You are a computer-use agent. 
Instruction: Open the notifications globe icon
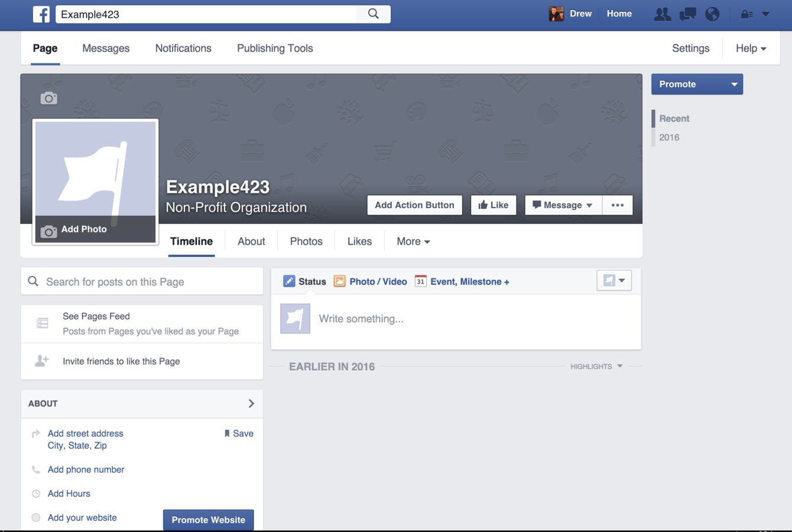point(712,14)
